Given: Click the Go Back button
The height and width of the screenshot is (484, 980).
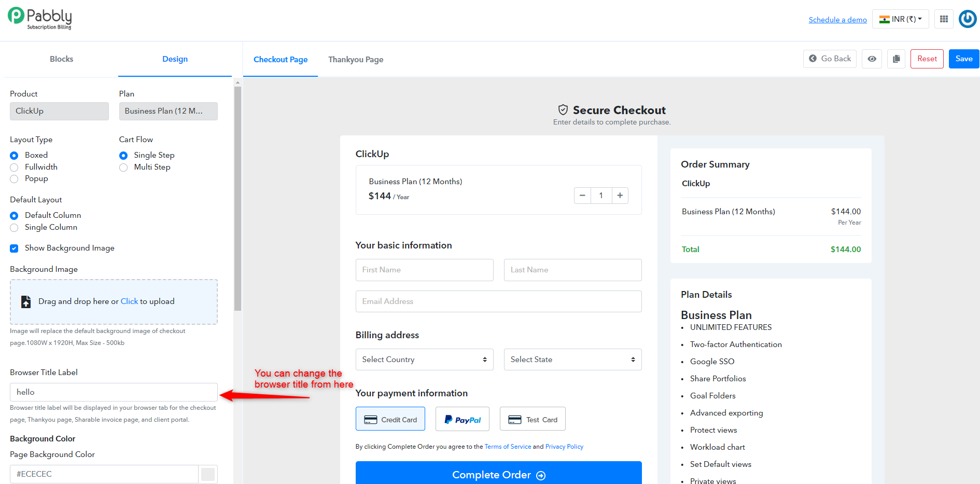Looking at the screenshot, I should click(x=830, y=59).
